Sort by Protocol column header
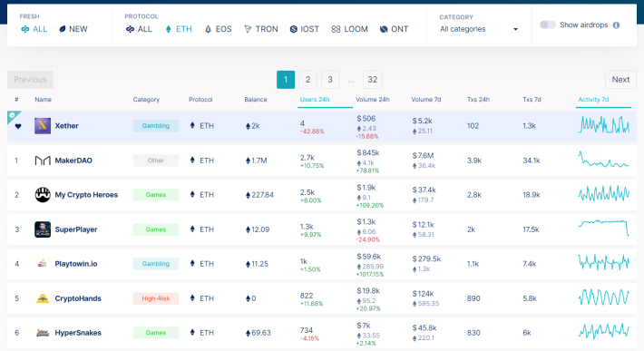This screenshot has height=351, width=644. tap(200, 100)
